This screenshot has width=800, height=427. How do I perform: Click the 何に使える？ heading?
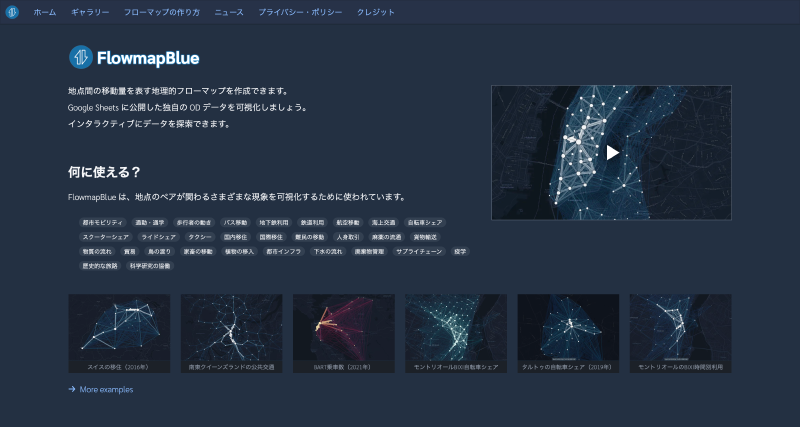(x=104, y=172)
